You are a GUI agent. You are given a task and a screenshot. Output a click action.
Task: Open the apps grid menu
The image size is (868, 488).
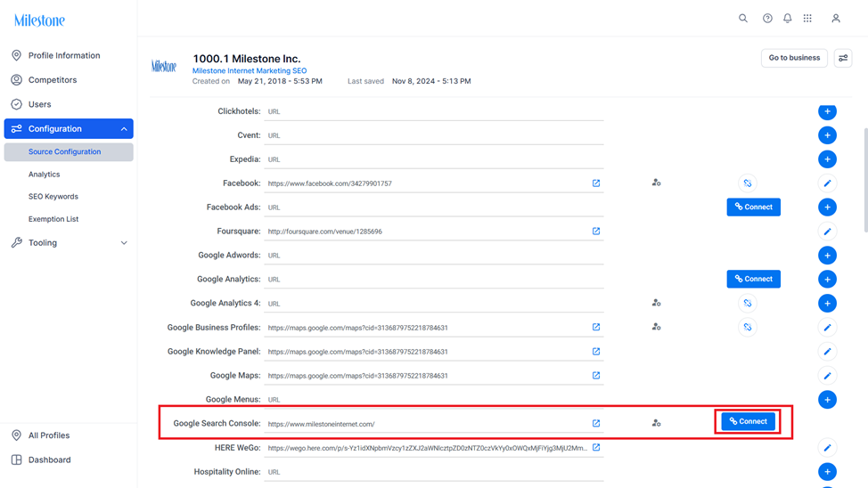(807, 19)
